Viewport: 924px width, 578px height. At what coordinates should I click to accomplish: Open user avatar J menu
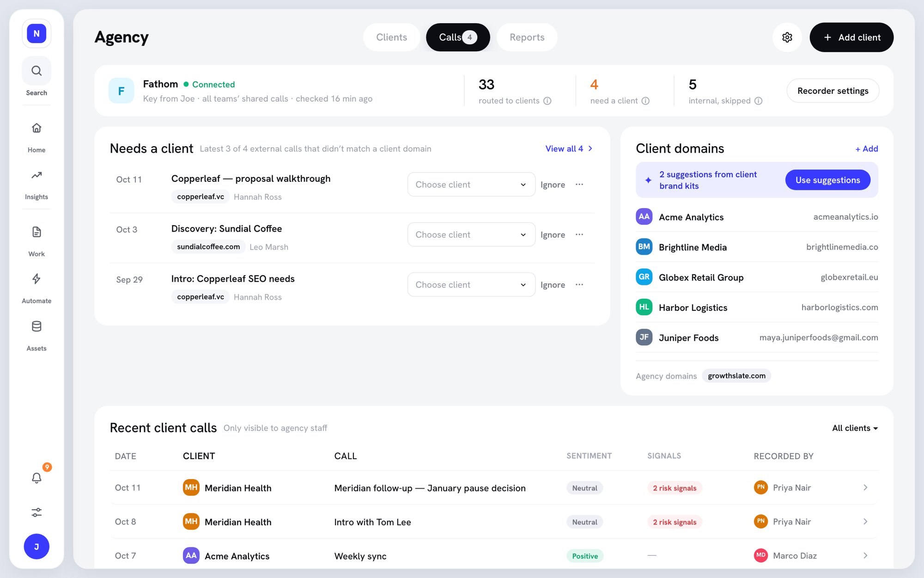pyautogui.click(x=36, y=547)
